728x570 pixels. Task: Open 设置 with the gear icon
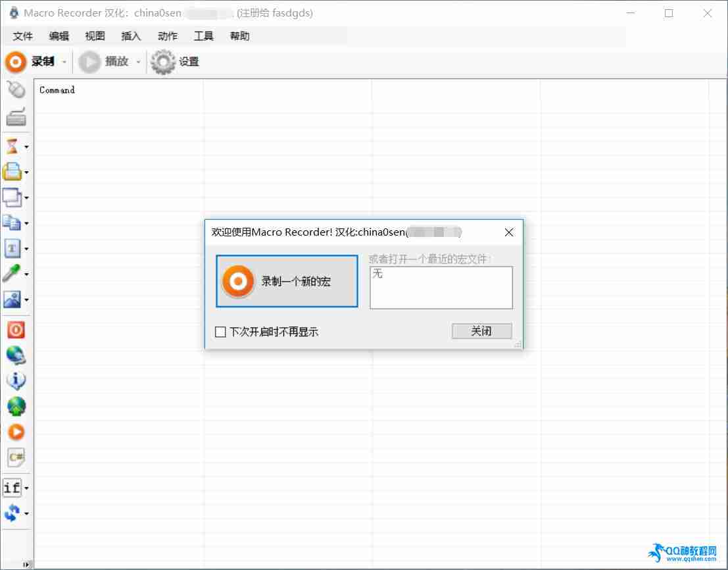pos(175,61)
